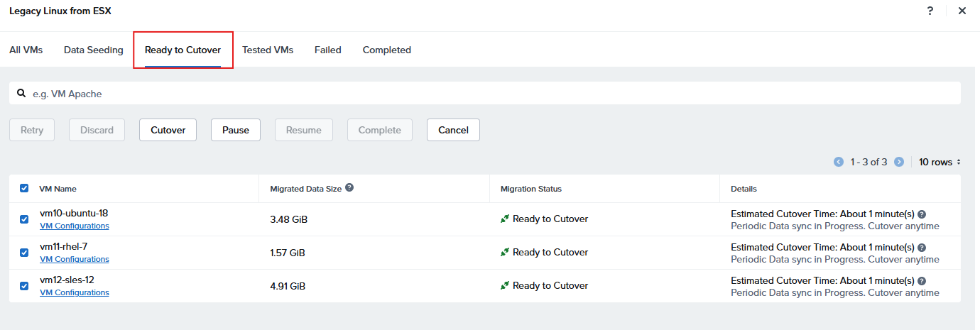Click help icon beside vm11-rhel-7 cutover time
This screenshot has height=330, width=980.
pyautogui.click(x=922, y=248)
